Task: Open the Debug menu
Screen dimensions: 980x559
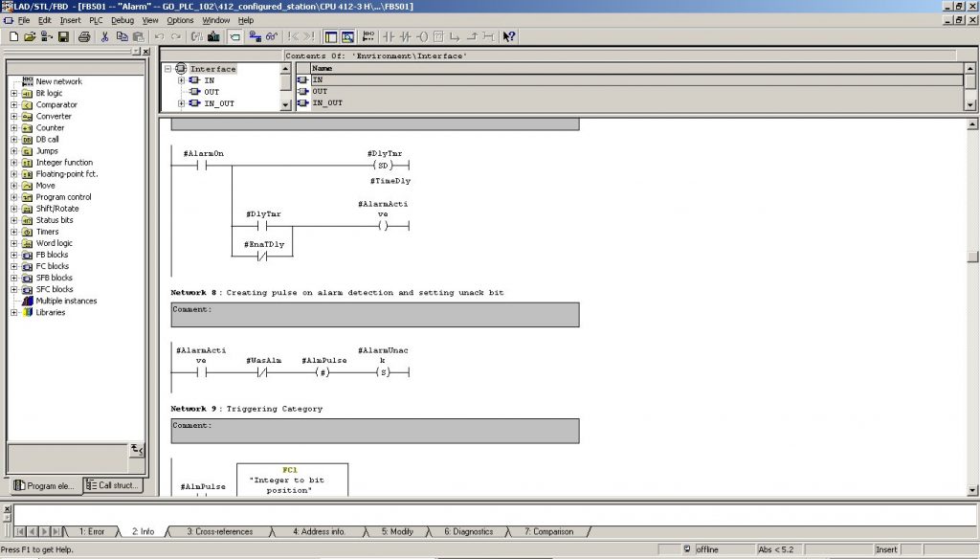Action: click(x=121, y=20)
